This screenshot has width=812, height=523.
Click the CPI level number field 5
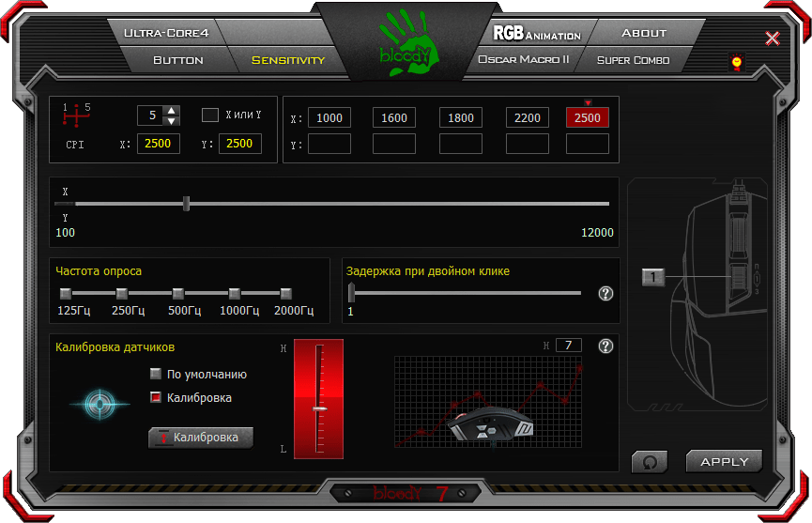(x=150, y=115)
